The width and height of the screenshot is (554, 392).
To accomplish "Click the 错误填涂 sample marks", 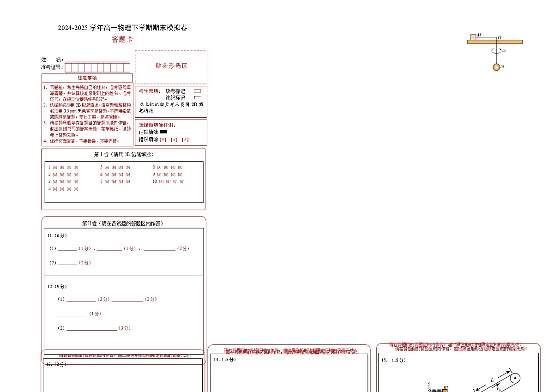I will pyautogui.click(x=174, y=139).
